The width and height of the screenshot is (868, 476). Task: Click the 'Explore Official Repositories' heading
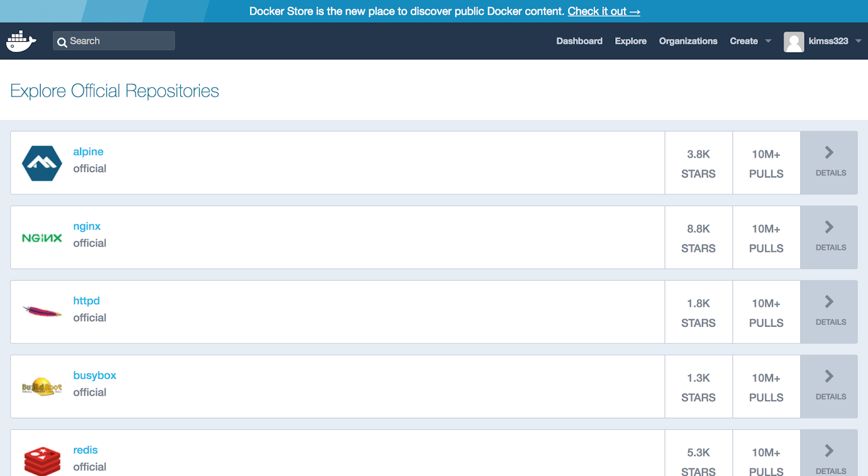[x=114, y=91]
